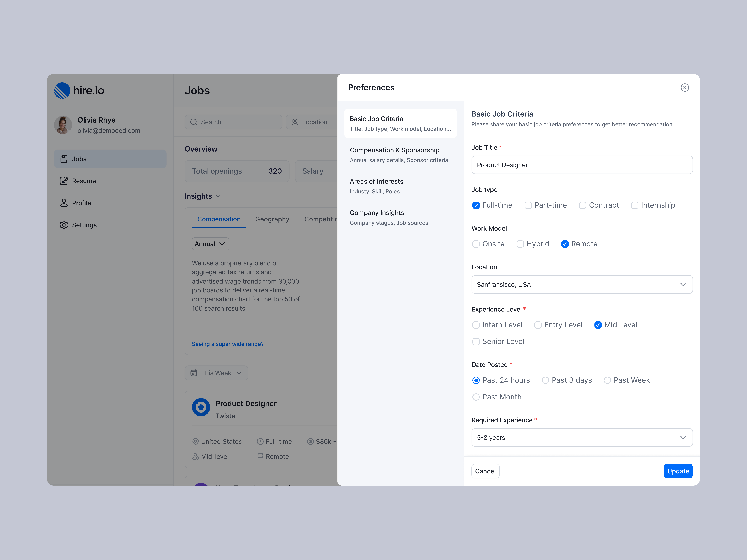Click Olivia Rhye's avatar photo

coord(63,125)
